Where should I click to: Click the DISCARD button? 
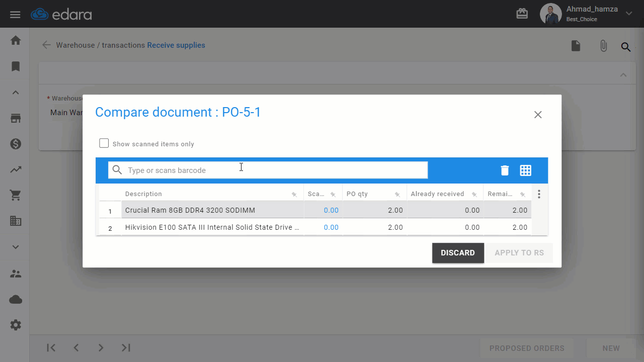458,253
